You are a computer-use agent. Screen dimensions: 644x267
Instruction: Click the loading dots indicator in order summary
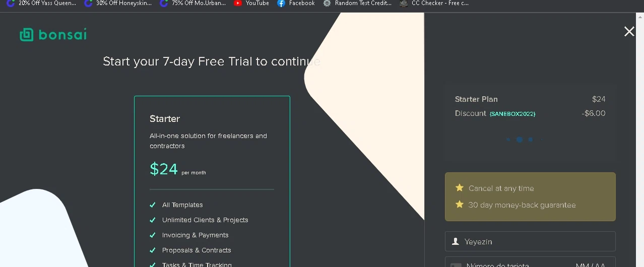[x=524, y=140]
